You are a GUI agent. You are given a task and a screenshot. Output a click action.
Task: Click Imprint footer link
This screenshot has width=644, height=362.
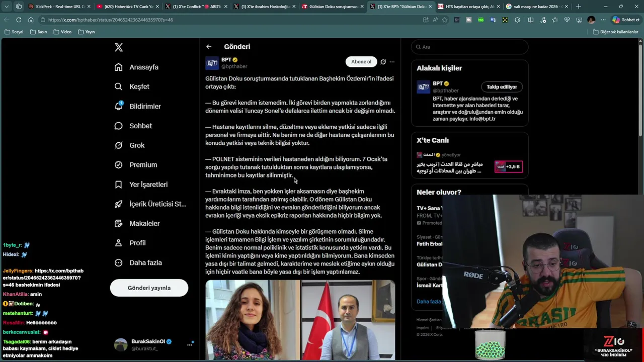(423, 328)
